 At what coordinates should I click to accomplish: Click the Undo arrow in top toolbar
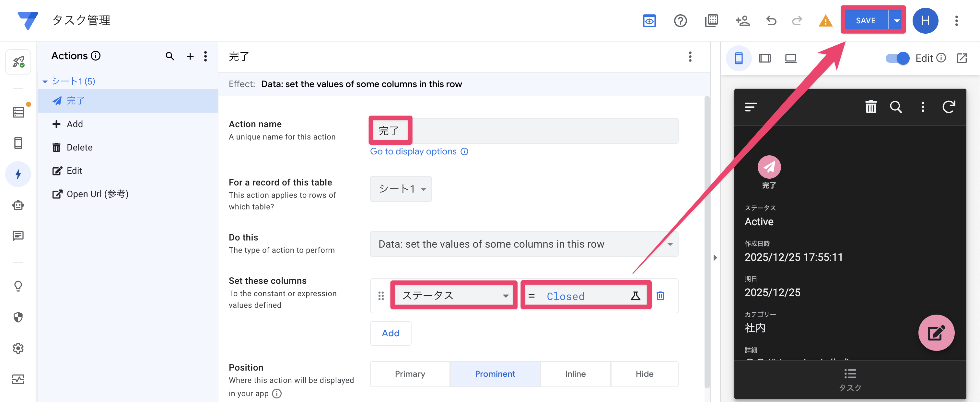[771, 20]
